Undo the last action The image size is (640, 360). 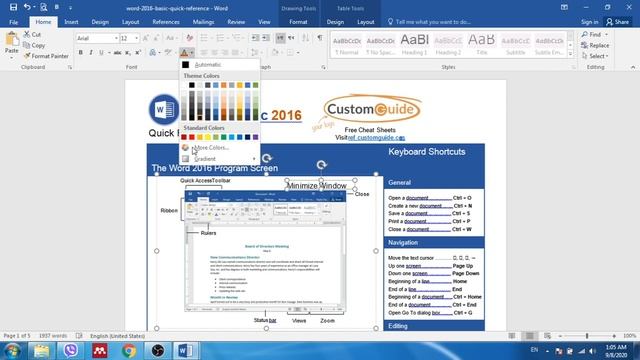[26, 7]
